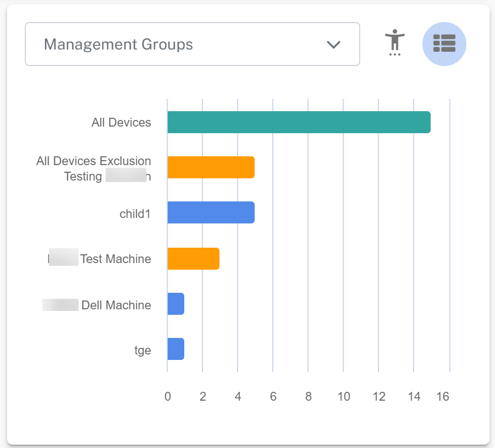Click the All Devices axis label

[x=121, y=123]
